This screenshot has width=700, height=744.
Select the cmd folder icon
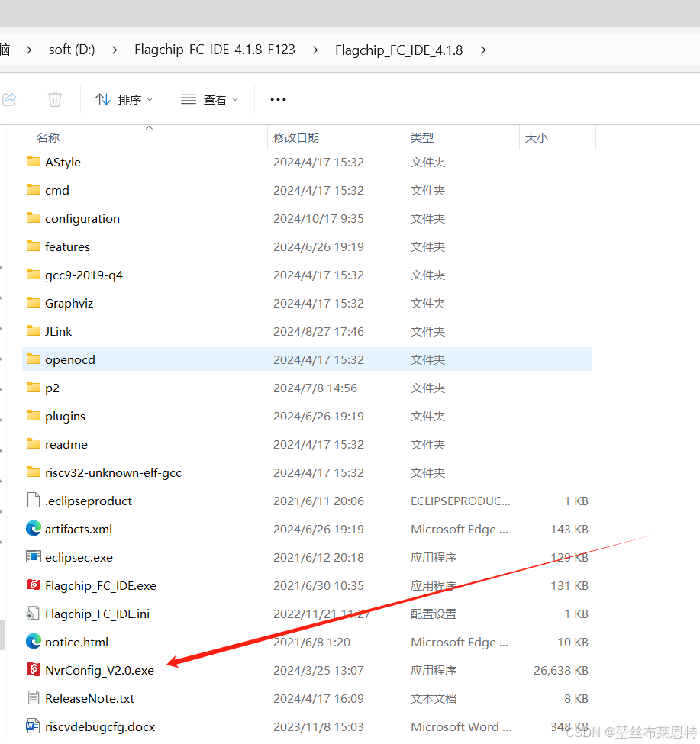tap(34, 190)
